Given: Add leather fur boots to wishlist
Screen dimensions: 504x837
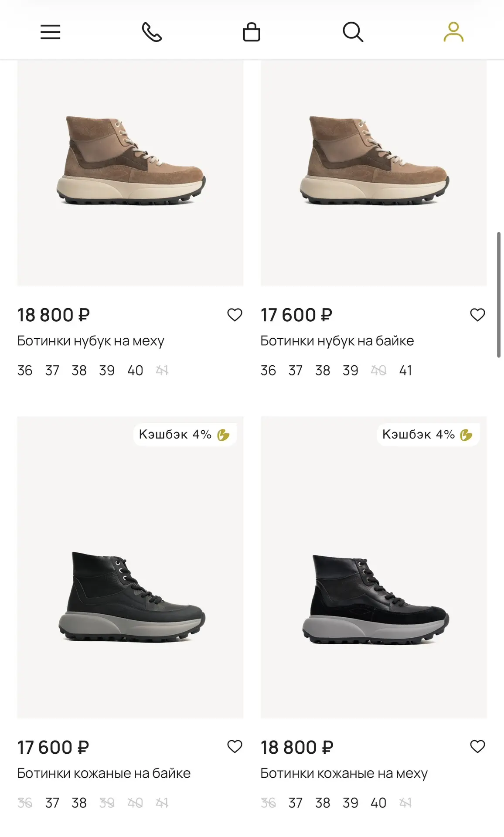Looking at the screenshot, I should pyautogui.click(x=477, y=747).
